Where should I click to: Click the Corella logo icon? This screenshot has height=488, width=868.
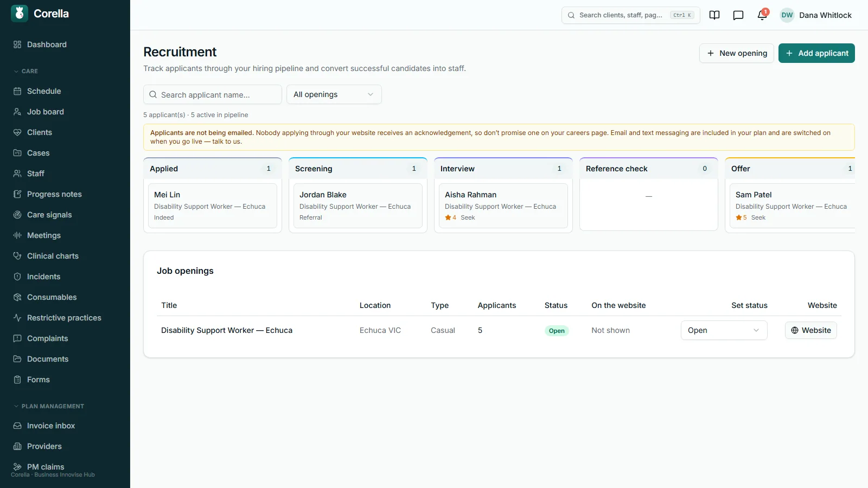coord(20,14)
